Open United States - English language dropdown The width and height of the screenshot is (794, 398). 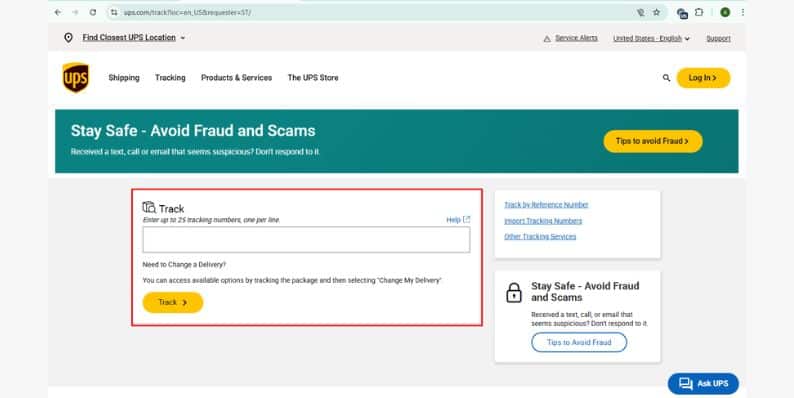coord(651,38)
